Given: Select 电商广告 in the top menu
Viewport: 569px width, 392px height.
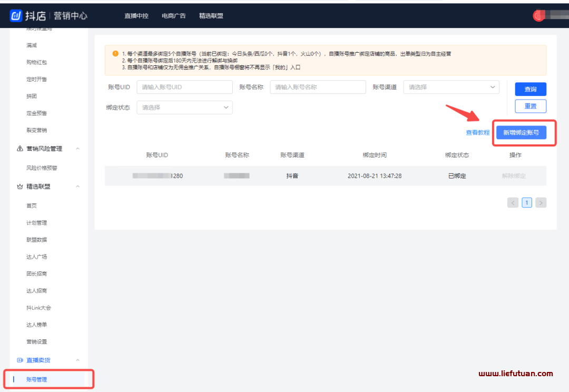Looking at the screenshot, I should coord(173,15).
